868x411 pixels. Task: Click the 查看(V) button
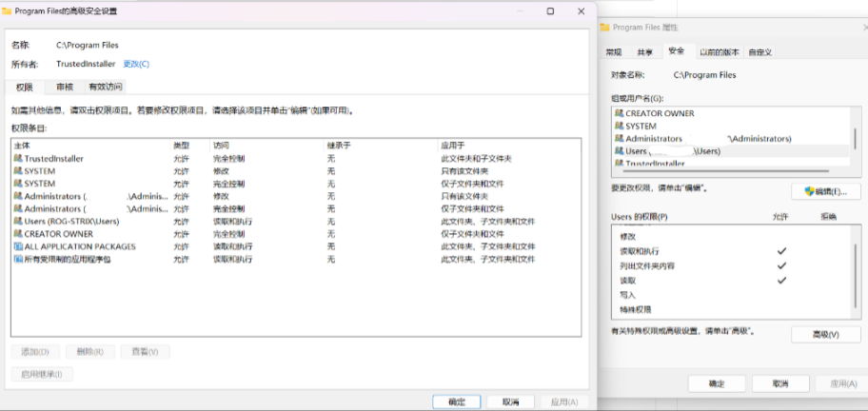coord(145,352)
